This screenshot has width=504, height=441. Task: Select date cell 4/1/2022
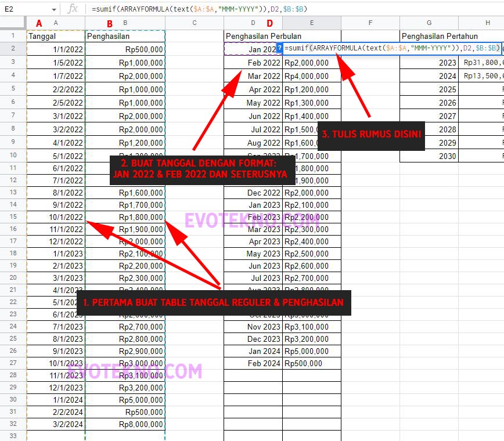pos(56,143)
